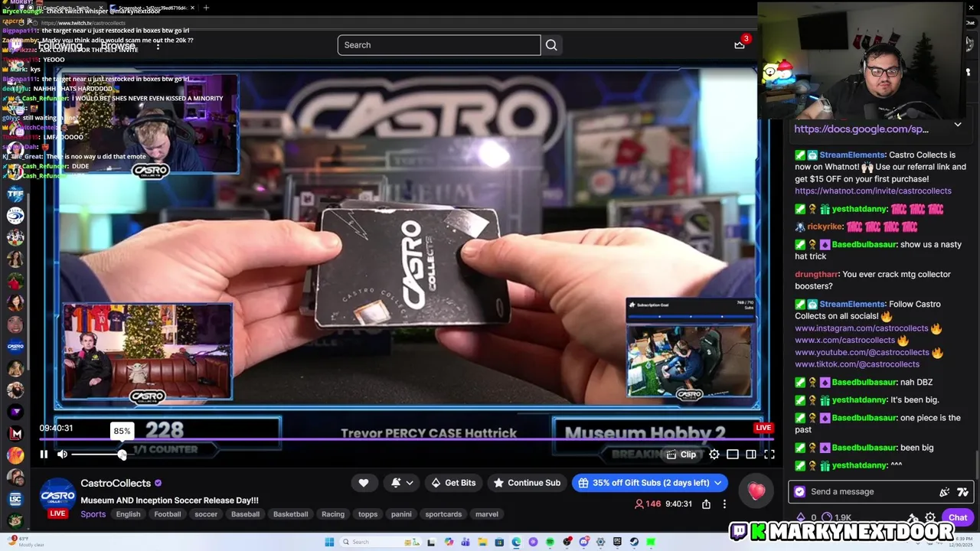The width and height of the screenshot is (980, 551).
Task: Pause the stream playback
Action: [44, 455]
